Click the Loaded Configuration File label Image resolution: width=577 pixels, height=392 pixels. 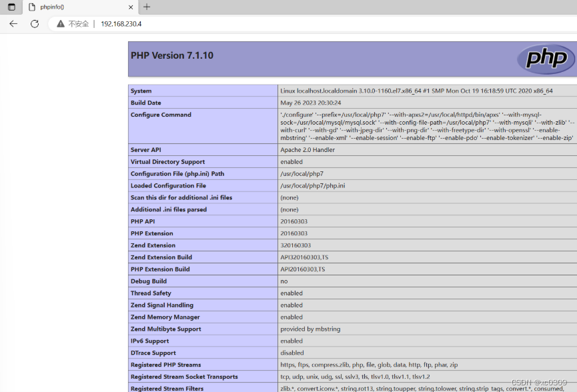[168, 186]
